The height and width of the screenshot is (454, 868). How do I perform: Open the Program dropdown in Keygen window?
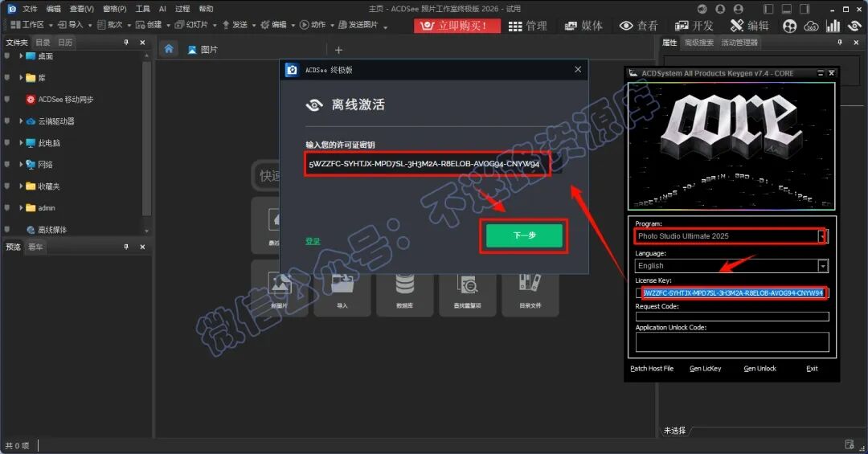click(823, 236)
